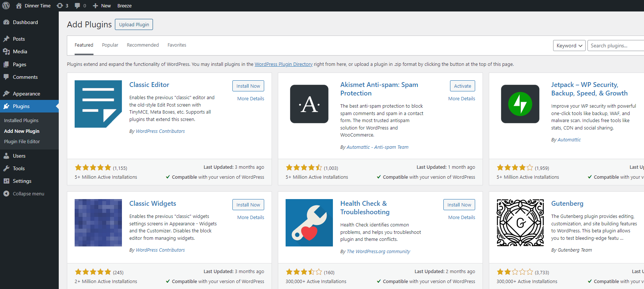Open More Details for Akismet
Image resolution: width=644 pixels, height=289 pixels.
pos(461,99)
